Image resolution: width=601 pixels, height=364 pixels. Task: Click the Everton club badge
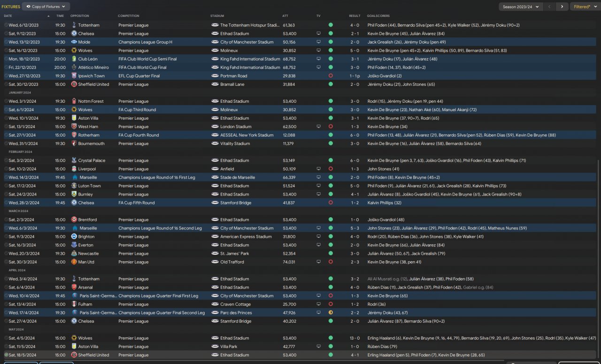(74, 245)
